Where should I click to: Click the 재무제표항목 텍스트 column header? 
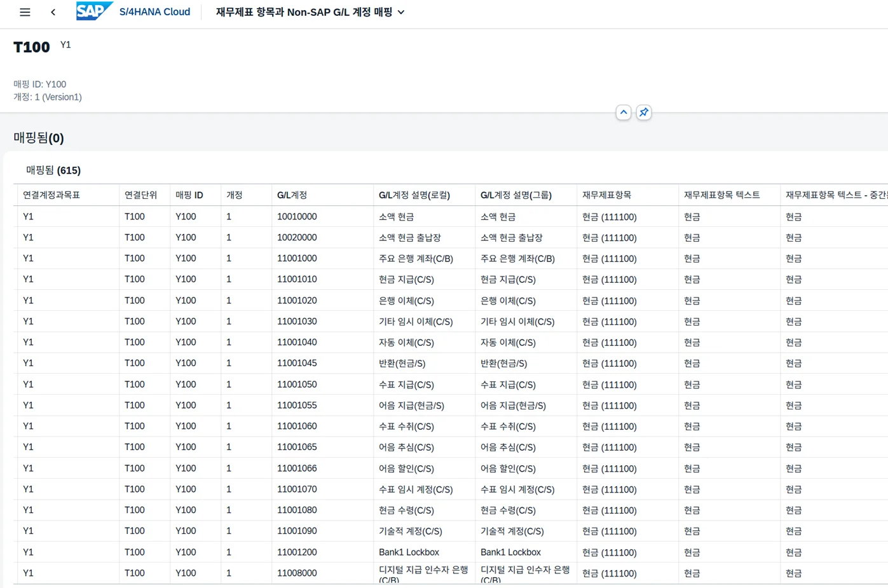tap(721, 195)
